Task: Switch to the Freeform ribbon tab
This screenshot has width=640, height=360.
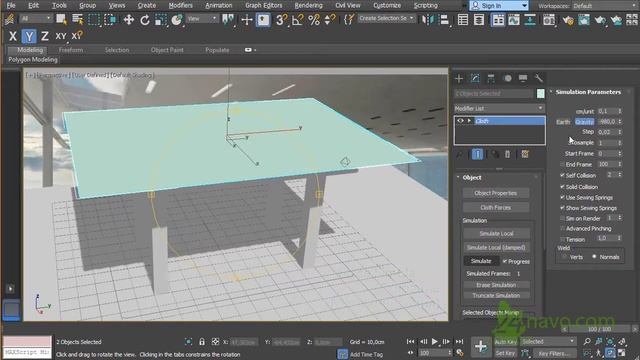Action: [71, 50]
